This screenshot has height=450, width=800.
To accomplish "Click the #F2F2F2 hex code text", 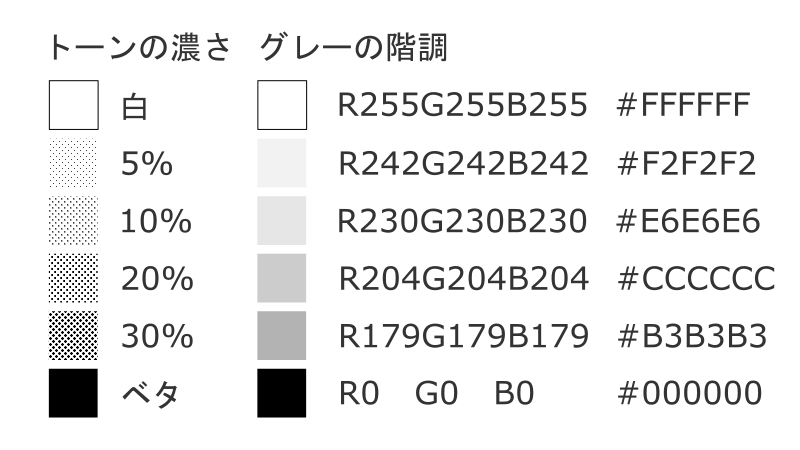I will 686,164.
